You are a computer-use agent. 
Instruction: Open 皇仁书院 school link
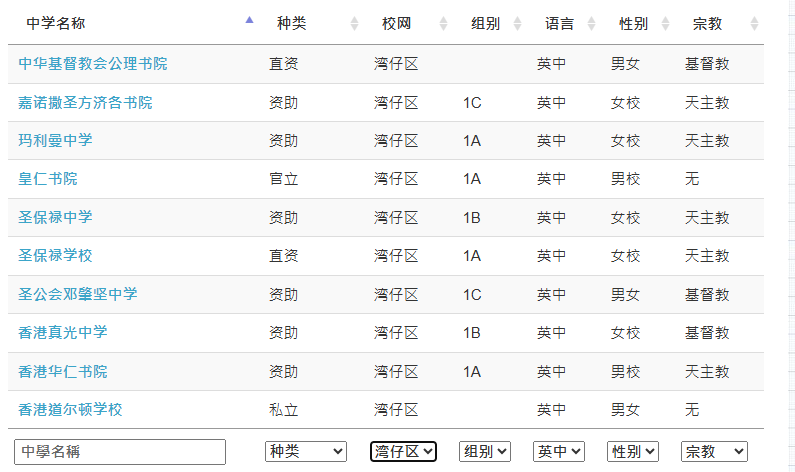pos(48,178)
